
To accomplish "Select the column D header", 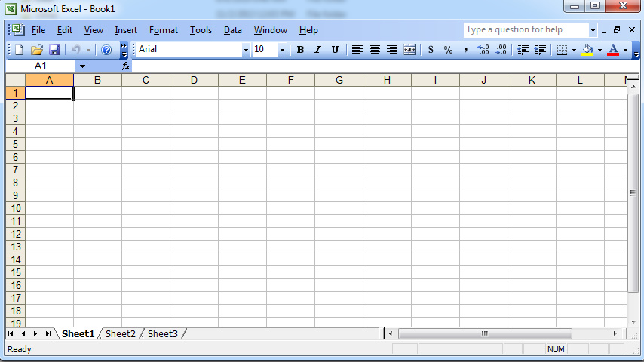I will 194,80.
